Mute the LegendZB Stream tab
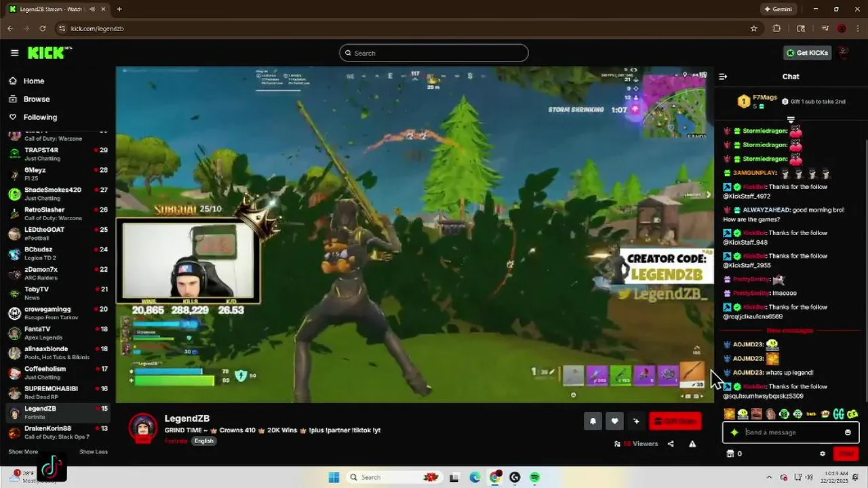 pos(91,9)
